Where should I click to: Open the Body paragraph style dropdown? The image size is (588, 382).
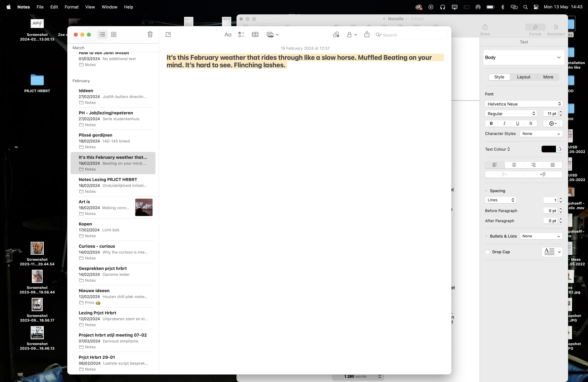(523, 57)
